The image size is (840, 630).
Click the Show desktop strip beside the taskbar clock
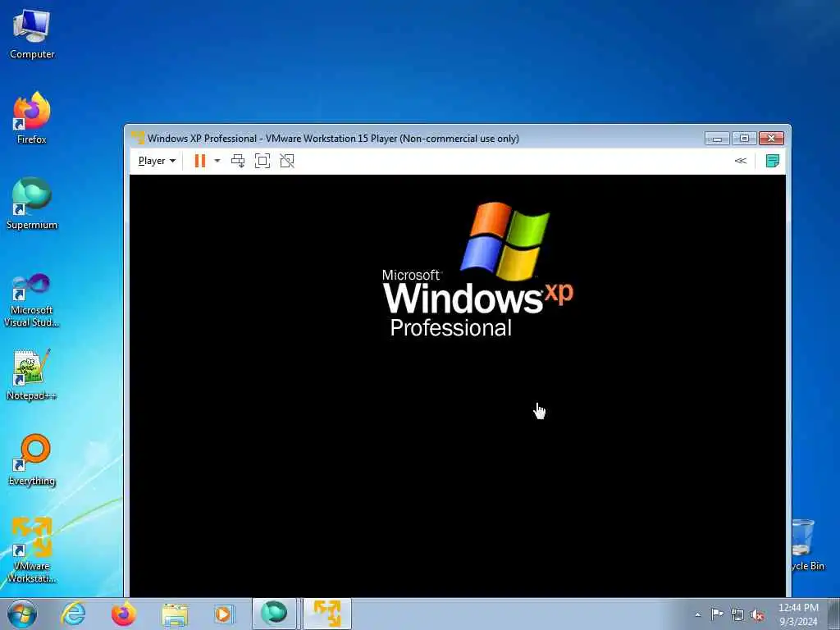(834, 614)
